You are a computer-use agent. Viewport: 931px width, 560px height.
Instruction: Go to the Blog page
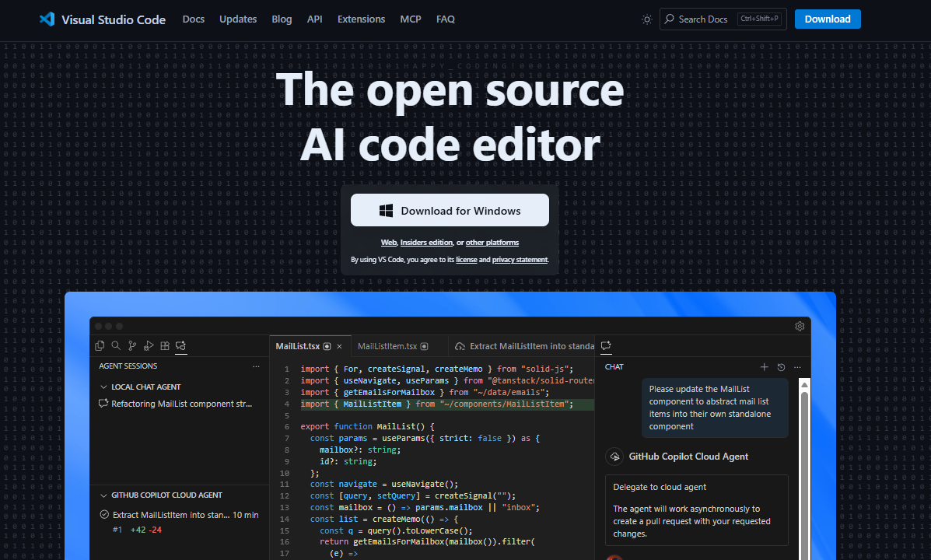click(x=282, y=19)
